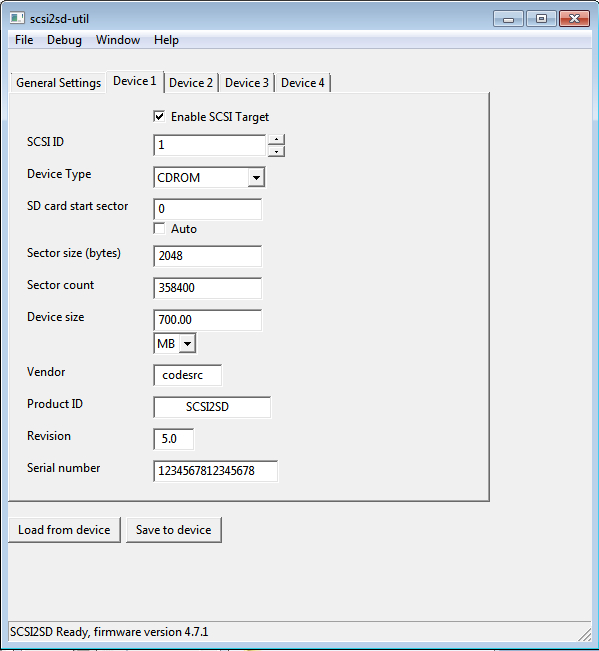Decrease SCSI ID with down arrow
The height and width of the screenshot is (651, 599).
[x=276, y=151]
